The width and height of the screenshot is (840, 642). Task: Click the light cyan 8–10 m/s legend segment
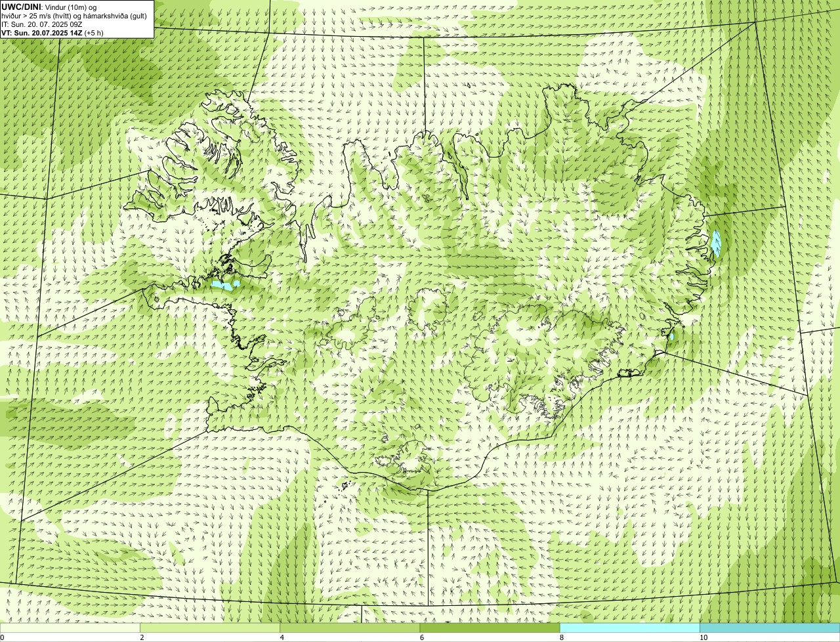pos(629,628)
